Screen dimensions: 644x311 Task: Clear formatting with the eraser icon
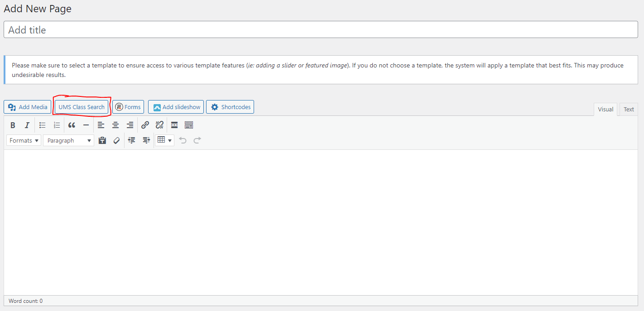[116, 141]
